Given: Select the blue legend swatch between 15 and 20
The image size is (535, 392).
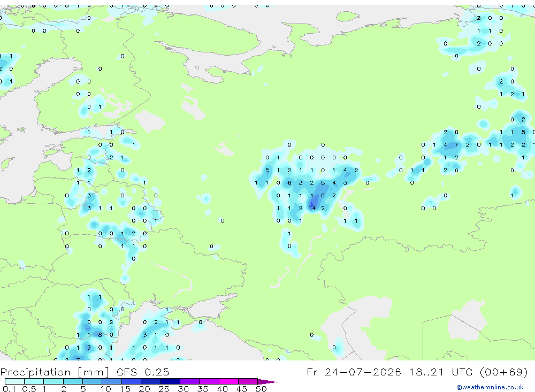Looking at the screenshot, I should (x=132, y=381).
